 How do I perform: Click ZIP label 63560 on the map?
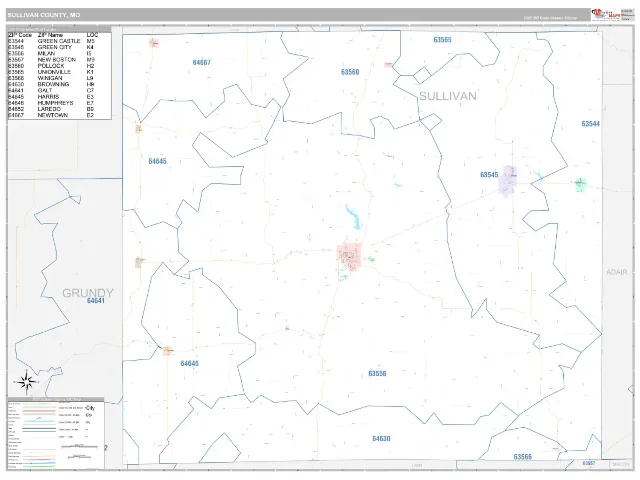pos(350,72)
